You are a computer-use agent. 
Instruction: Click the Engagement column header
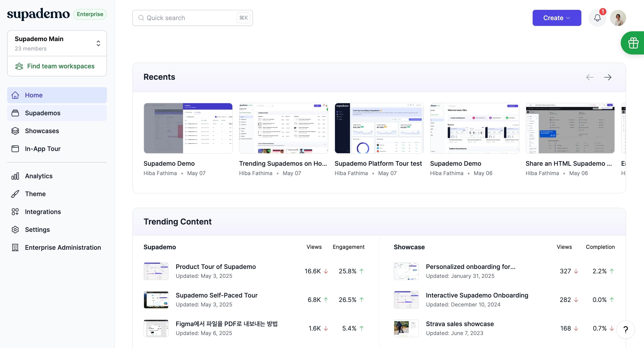click(x=349, y=247)
